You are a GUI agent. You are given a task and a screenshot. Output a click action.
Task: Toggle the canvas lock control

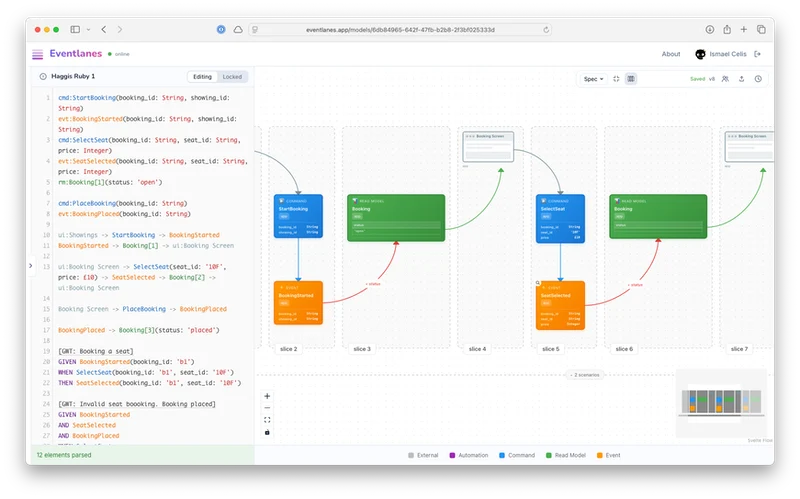click(x=267, y=432)
